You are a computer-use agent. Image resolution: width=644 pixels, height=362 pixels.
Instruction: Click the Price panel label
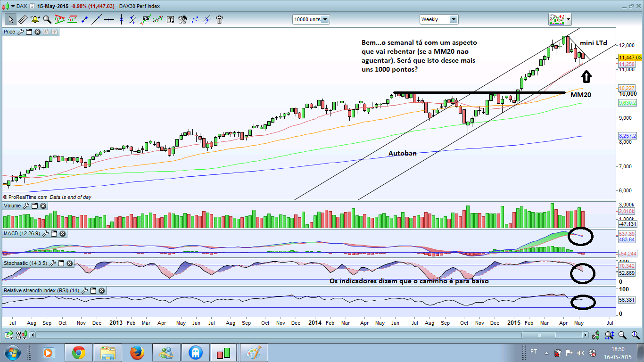(9, 32)
